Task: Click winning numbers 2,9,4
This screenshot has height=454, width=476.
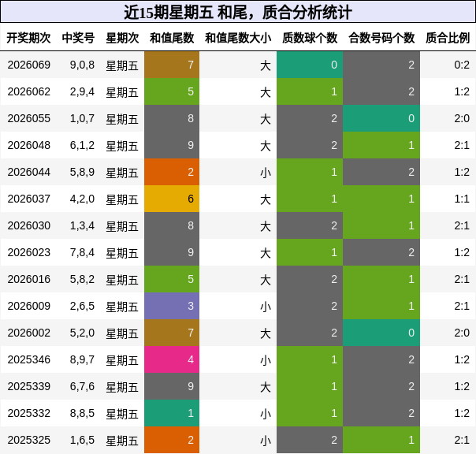Action: (x=82, y=91)
